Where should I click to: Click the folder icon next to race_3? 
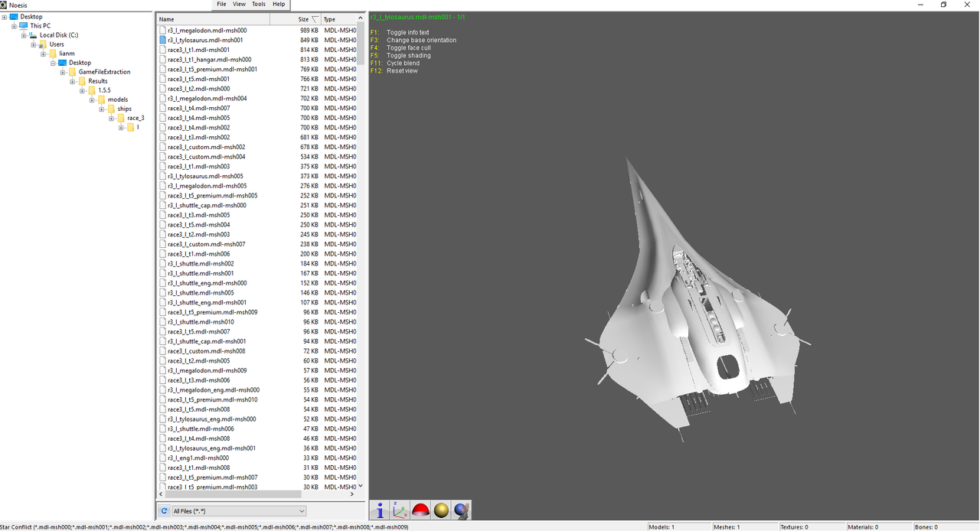(x=121, y=118)
